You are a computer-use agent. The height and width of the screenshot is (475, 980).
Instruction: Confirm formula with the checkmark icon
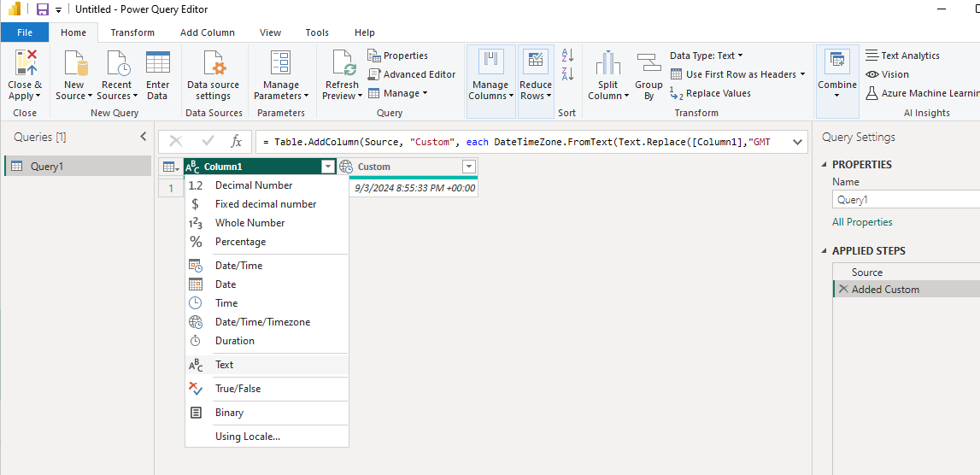[x=208, y=142]
